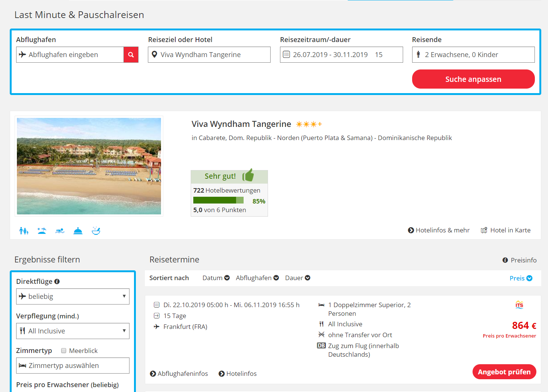Click the swimming amenity icon
Viewport: 548px width, 392px height.
coord(60,231)
